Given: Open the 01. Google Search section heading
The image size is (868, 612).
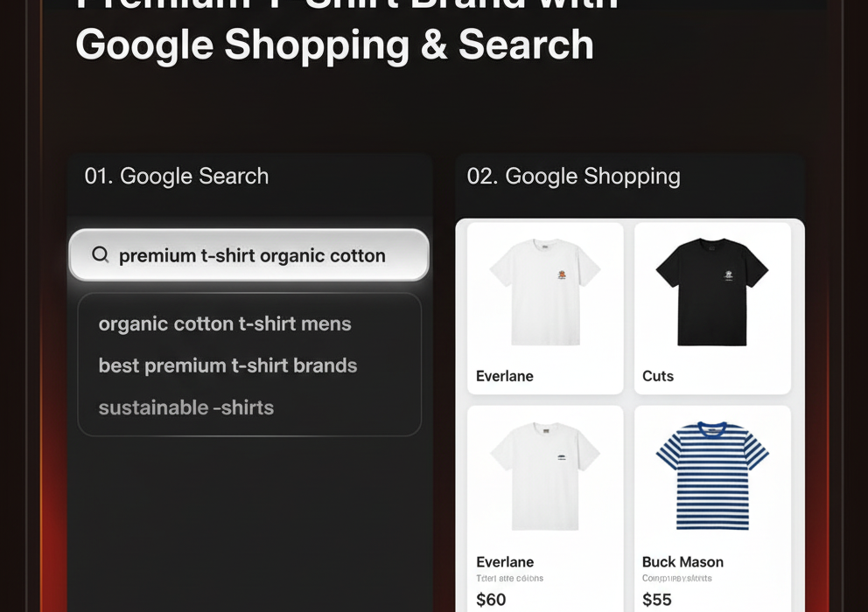Looking at the screenshot, I should point(177,176).
